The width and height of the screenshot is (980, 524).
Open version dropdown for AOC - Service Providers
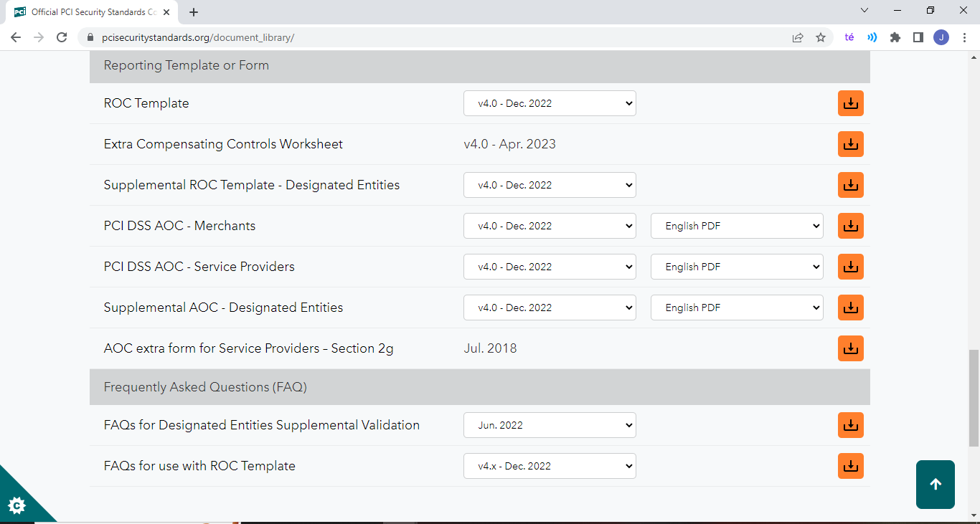(x=550, y=267)
